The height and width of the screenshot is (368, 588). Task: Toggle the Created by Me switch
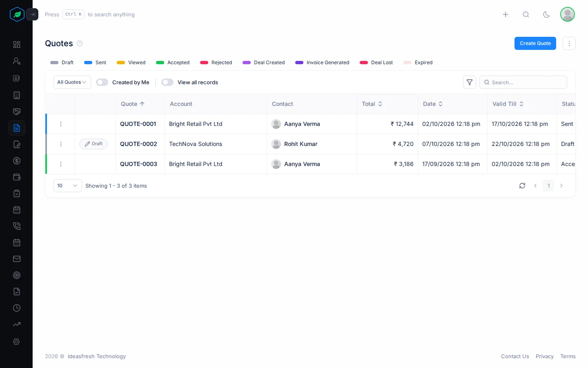[102, 82]
